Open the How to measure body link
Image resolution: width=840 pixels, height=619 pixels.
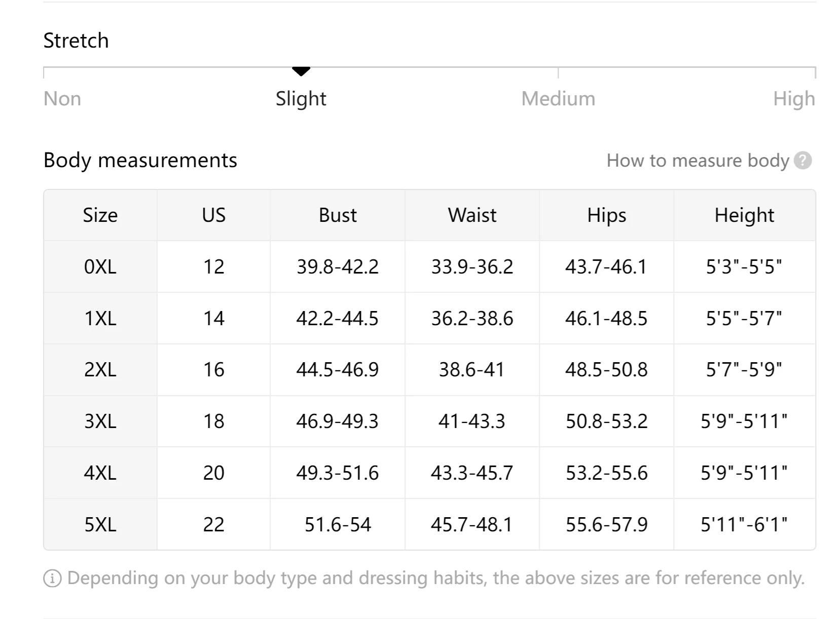698,161
